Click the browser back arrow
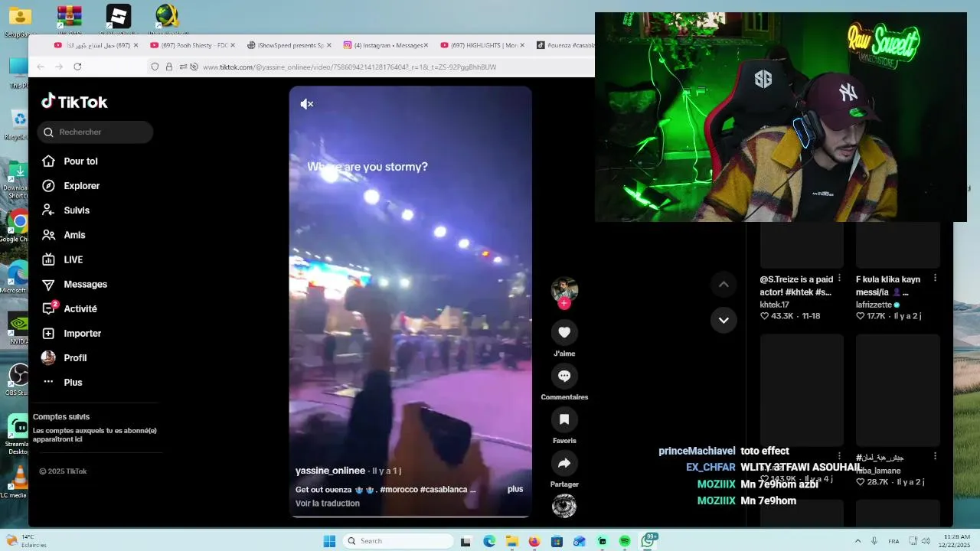Viewport: 980px width, 551px height. pyautogui.click(x=41, y=67)
